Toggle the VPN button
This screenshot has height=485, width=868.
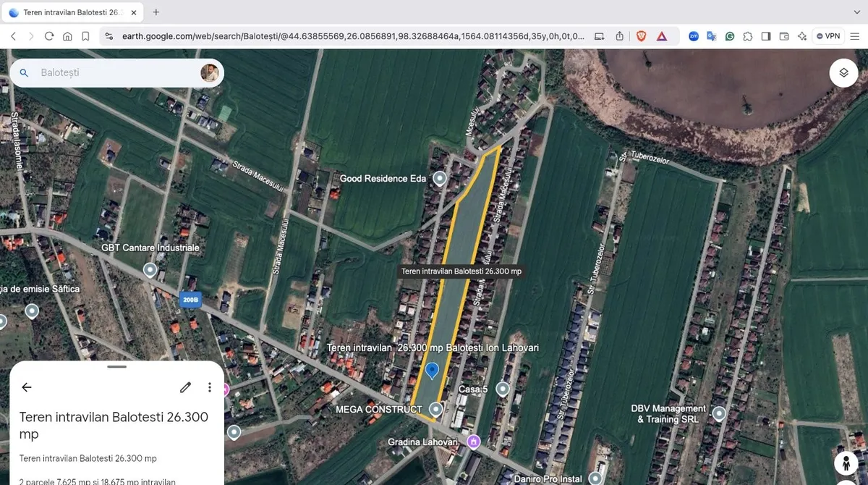pos(828,36)
